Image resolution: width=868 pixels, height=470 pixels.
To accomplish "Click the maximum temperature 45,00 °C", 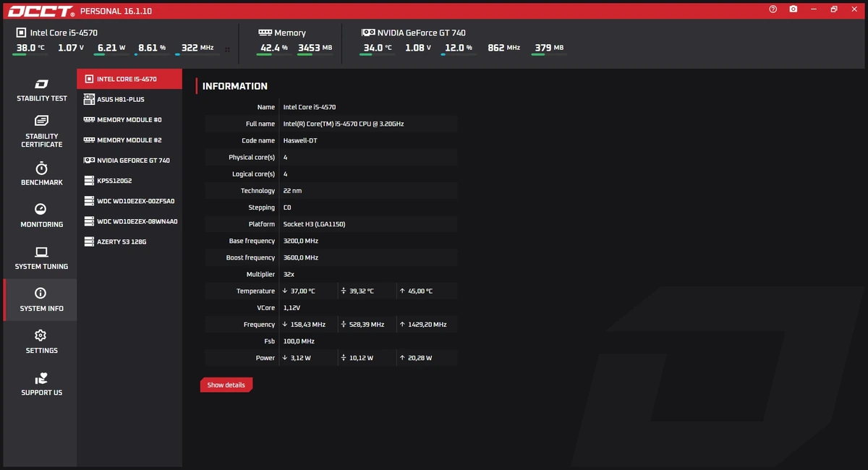I will 420,291.
